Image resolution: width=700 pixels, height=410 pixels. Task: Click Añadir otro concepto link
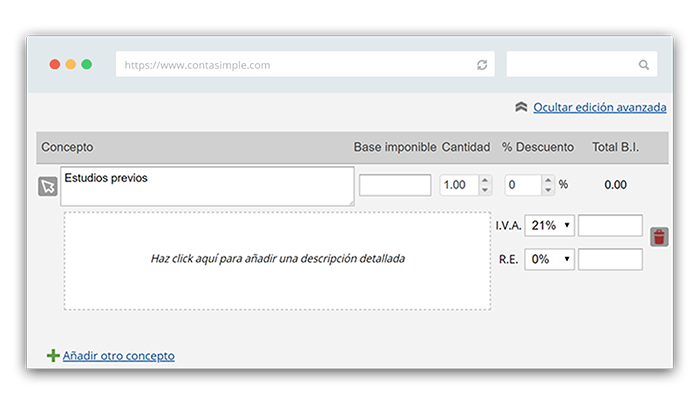click(x=118, y=356)
